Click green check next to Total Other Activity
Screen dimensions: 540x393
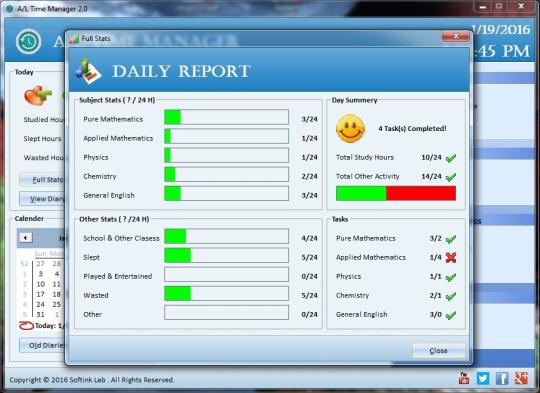(451, 177)
